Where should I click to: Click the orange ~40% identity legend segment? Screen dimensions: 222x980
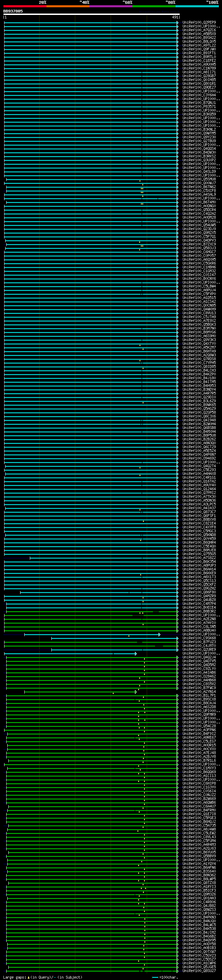click(x=68, y=6)
